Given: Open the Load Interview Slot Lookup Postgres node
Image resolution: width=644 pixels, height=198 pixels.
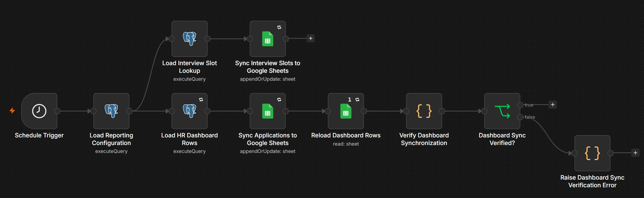Looking at the screenshot, I should click(x=189, y=39).
